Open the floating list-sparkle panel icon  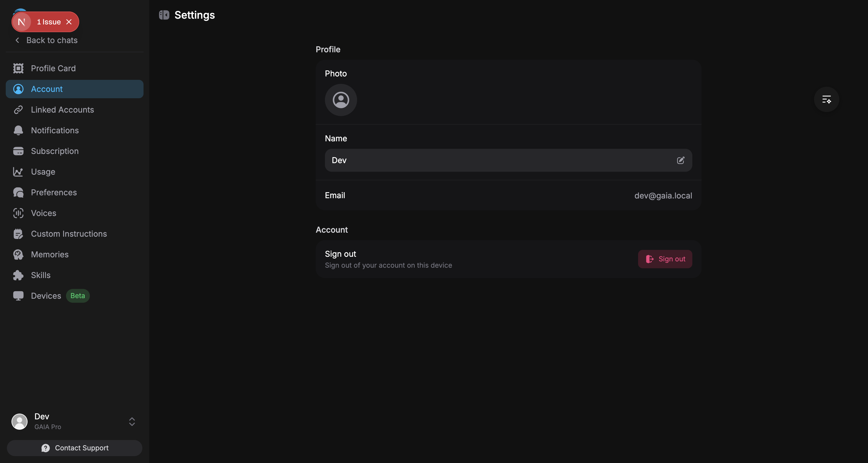pyautogui.click(x=826, y=99)
